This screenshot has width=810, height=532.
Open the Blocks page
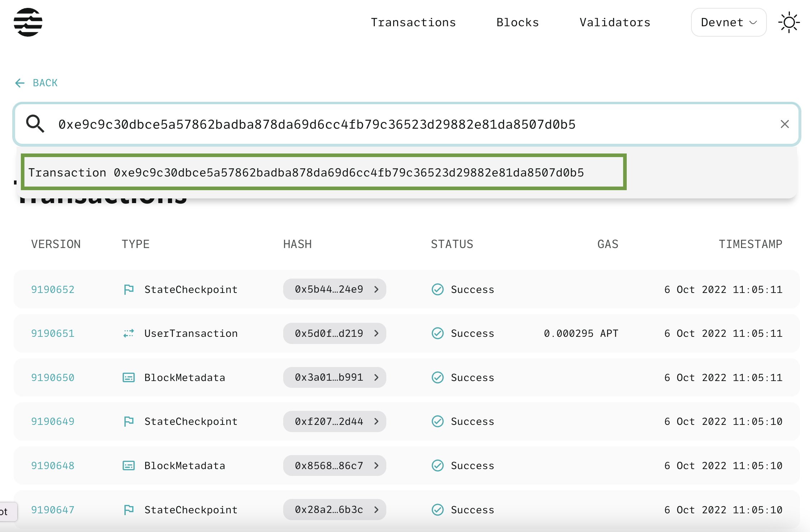coord(517,22)
